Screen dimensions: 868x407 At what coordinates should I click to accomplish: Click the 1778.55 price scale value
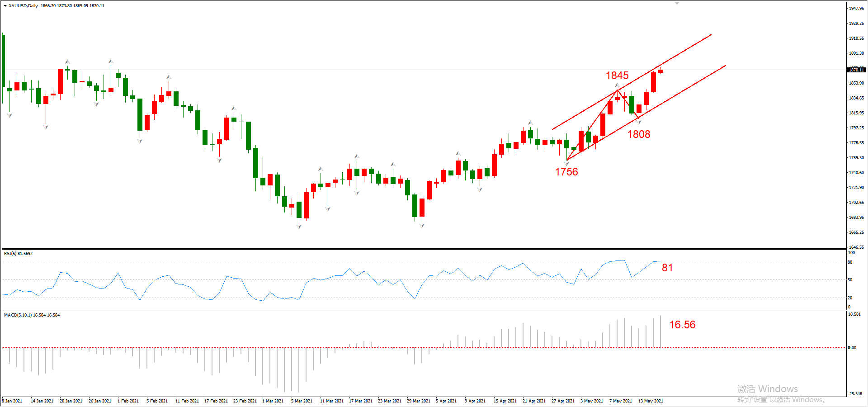[856, 143]
